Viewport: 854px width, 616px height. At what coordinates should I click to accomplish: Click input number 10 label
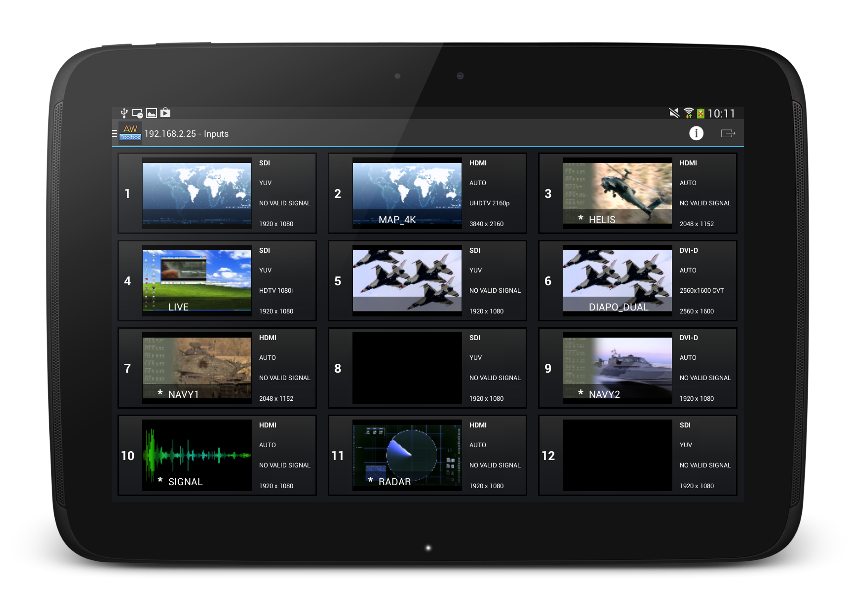[x=127, y=456]
